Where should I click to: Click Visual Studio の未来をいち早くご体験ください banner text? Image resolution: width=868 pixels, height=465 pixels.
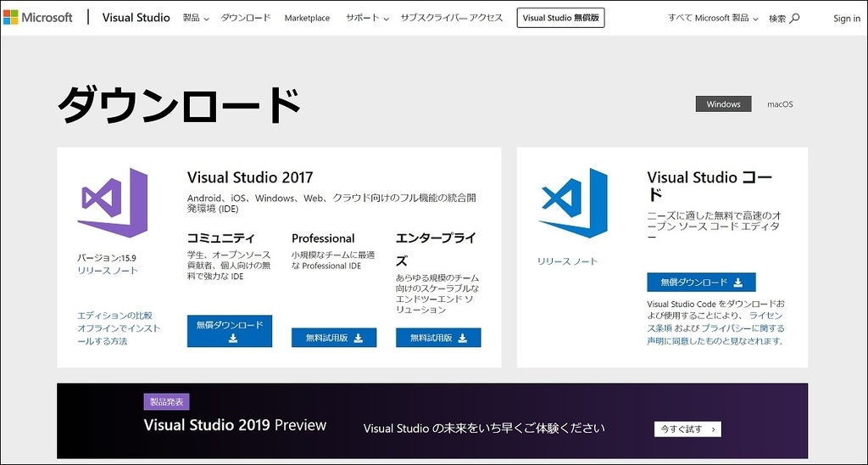click(x=484, y=428)
